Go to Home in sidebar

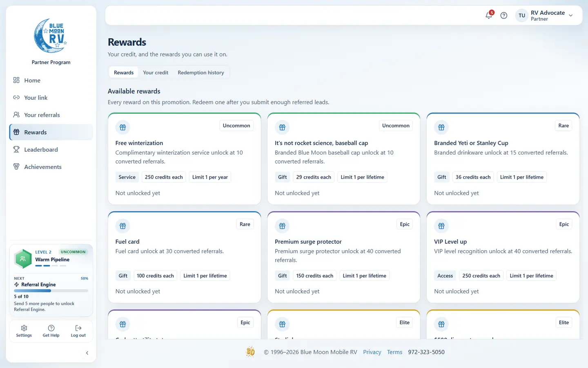point(51,80)
